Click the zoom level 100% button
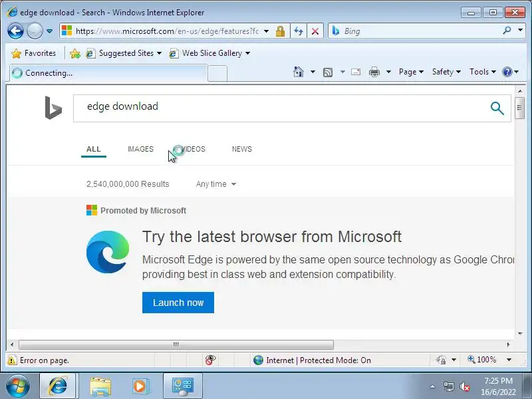This screenshot has height=399, width=532. coord(481,360)
